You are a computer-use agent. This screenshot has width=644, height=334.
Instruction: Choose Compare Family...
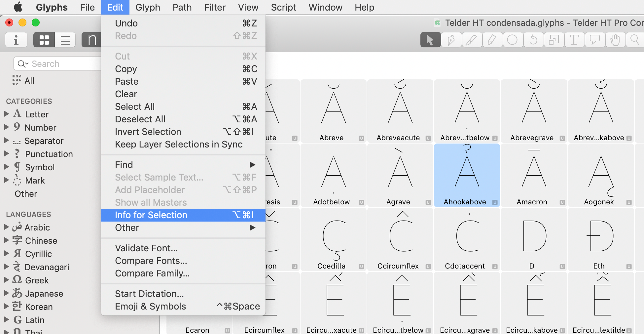point(183,273)
